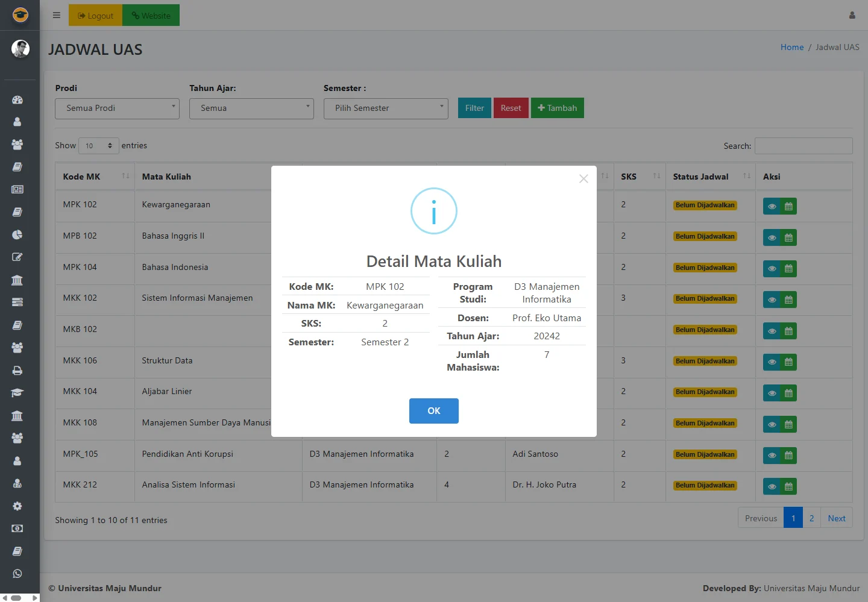Open the Pilih Semester dropdown
Viewport: 868px width, 602px height.
386,108
